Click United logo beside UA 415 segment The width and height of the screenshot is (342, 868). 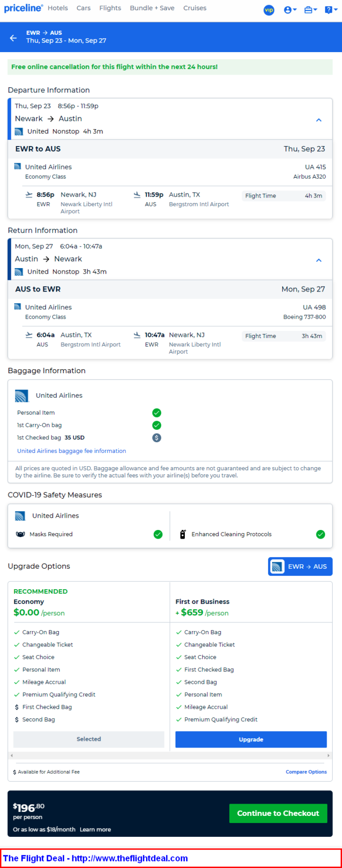[x=17, y=166]
